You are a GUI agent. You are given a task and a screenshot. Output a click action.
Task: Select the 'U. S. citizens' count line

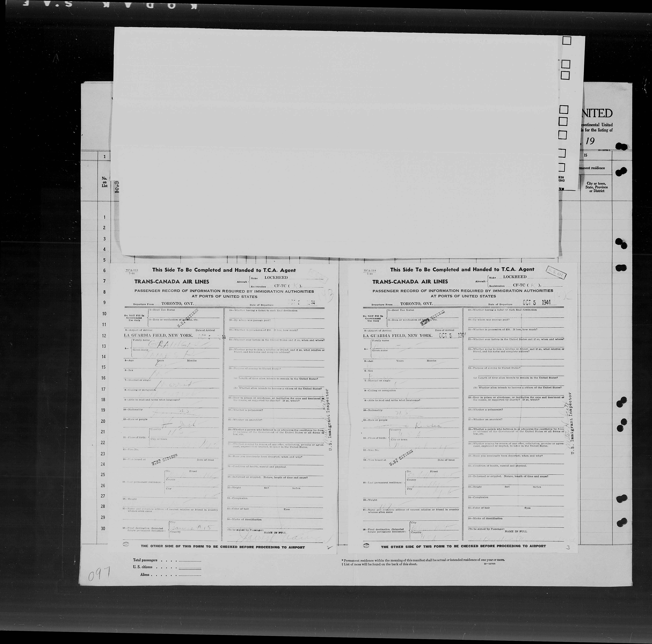pos(167,567)
